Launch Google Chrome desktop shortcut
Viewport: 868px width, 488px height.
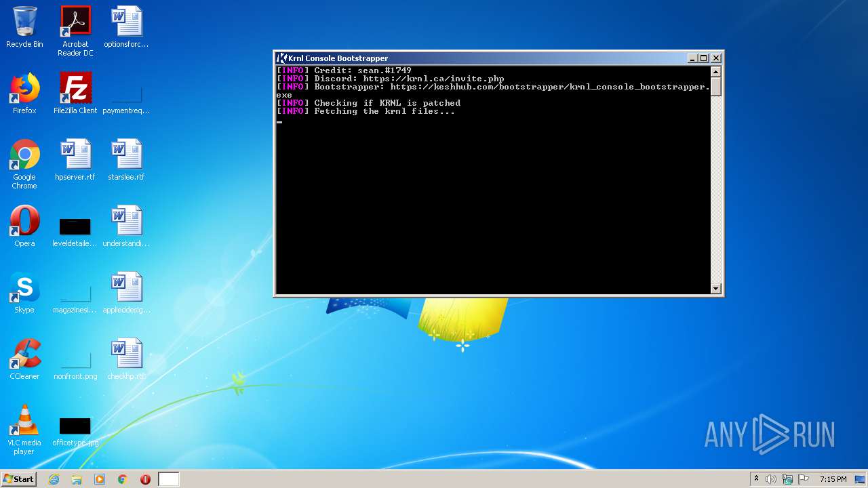[x=24, y=164]
